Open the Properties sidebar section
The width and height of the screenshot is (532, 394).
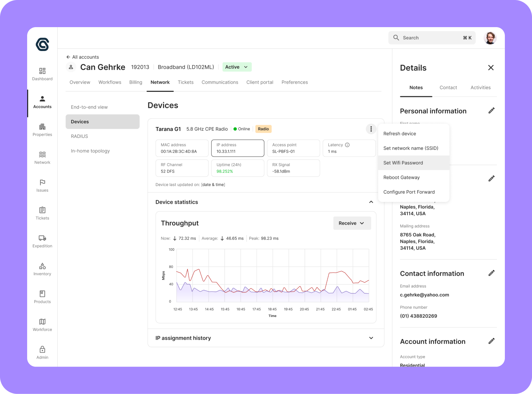(x=42, y=130)
